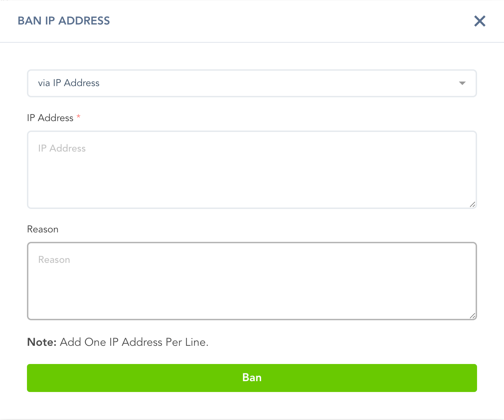Select the 'via IP Address' option text
The width and height of the screenshot is (504, 420).
[x=69, y=83]
